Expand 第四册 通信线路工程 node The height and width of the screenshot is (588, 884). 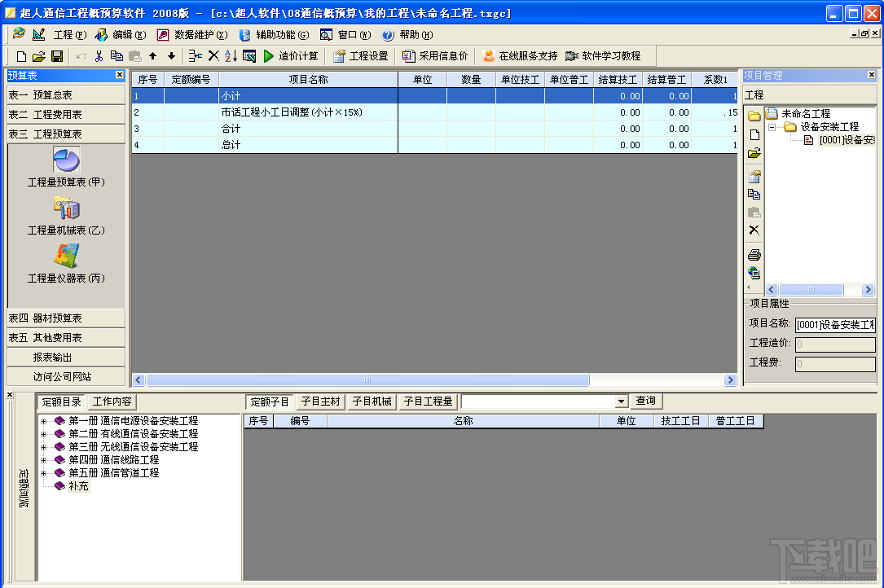pos(43,460)
